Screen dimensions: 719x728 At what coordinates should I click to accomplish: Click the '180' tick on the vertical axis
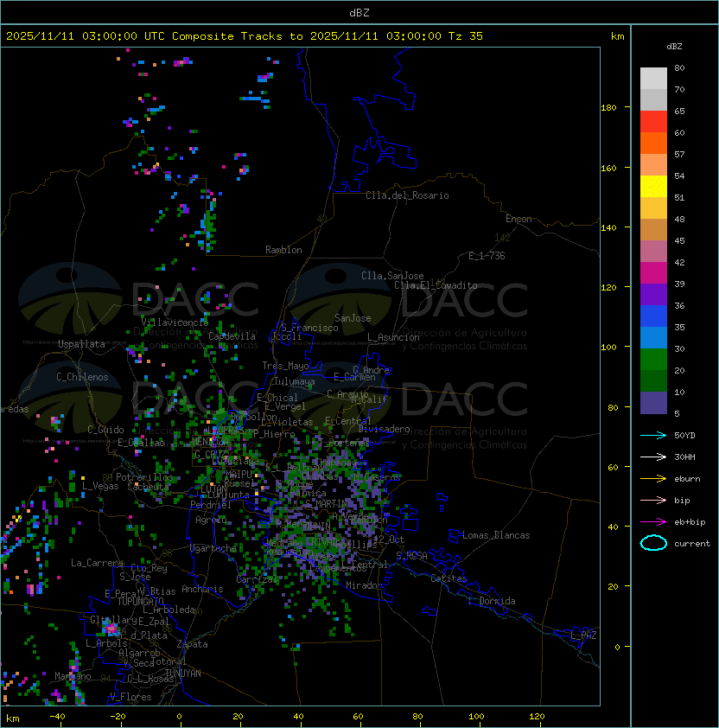[x=608, y=108]
